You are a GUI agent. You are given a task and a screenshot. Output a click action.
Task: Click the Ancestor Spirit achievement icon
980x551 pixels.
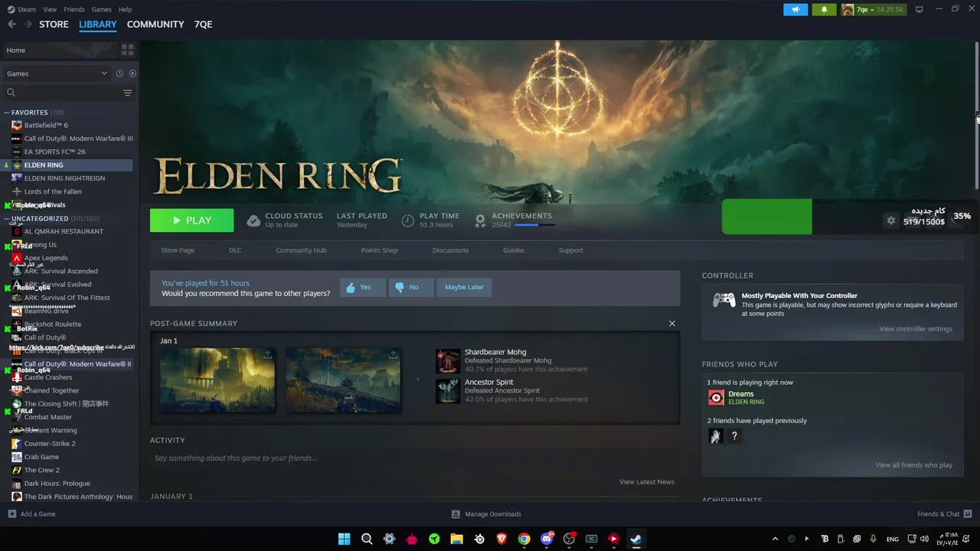tap(448, 390)
